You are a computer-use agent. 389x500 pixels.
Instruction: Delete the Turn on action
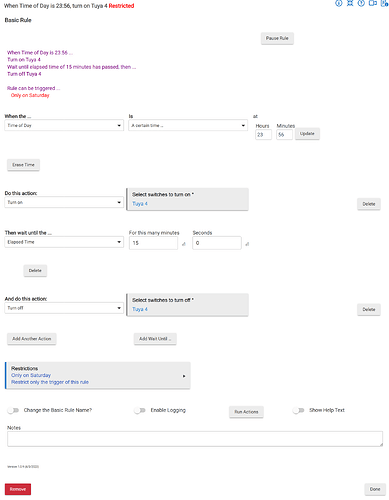[x=369, y=204]
